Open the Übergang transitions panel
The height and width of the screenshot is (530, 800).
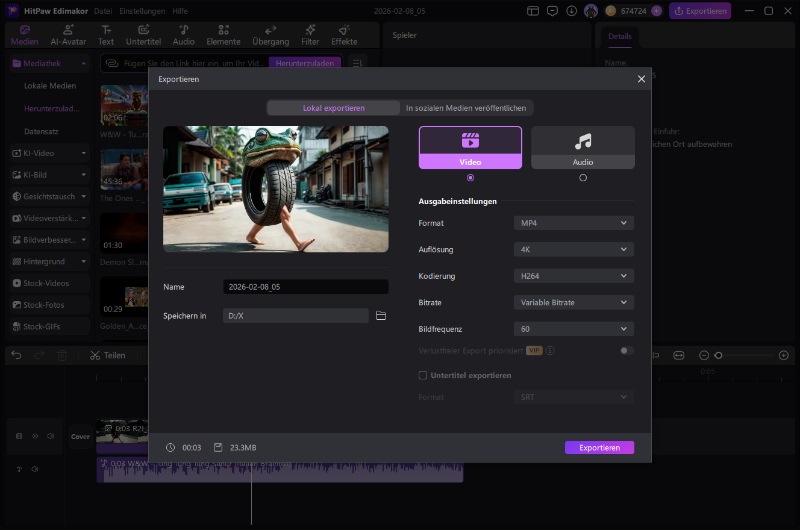point(270,35)
